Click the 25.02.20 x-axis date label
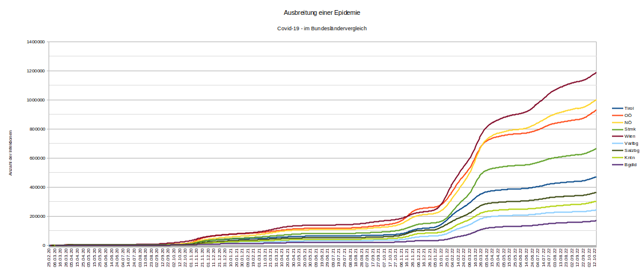 click(50, 258)
